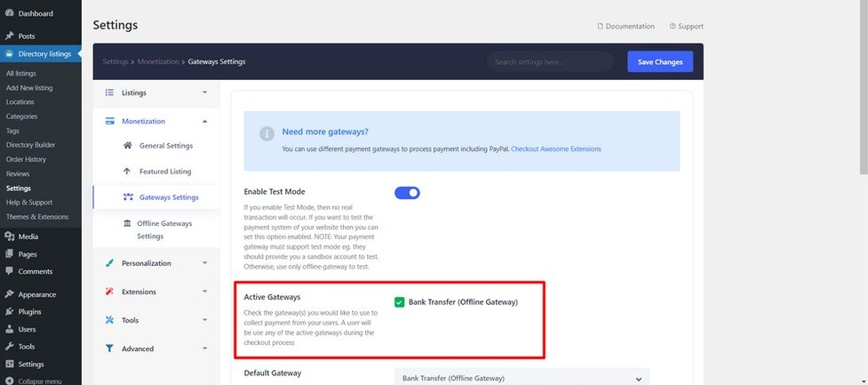The width and height of the screenshot is (868, 385).
Task: Click the Dashboard icon in sidebar
Action: coord(9,13)
